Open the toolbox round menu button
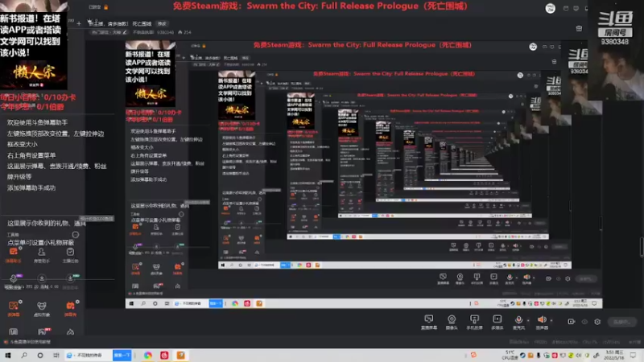 point(75,235)
